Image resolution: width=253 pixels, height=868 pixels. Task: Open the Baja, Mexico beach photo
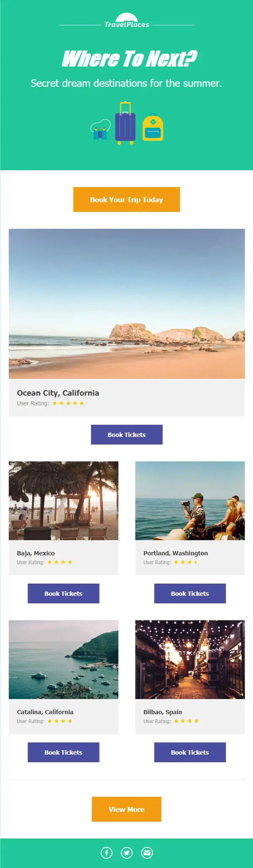tap(63, 501)
